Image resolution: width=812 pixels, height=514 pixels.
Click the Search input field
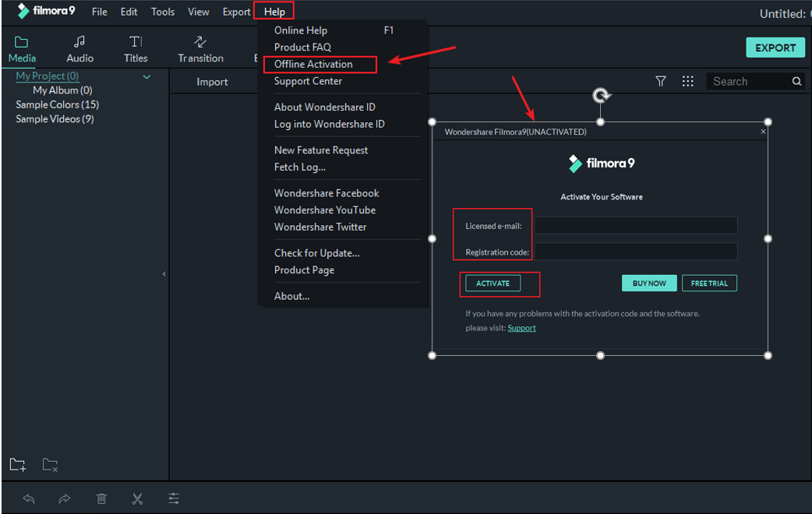749,81
